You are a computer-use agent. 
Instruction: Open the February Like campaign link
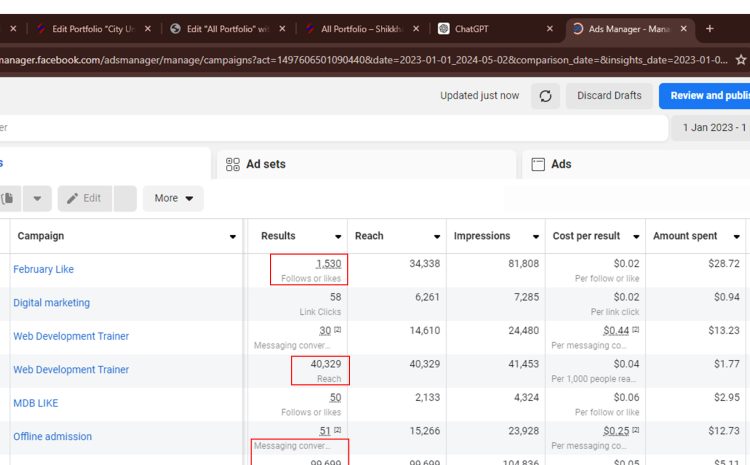(43, 269)
